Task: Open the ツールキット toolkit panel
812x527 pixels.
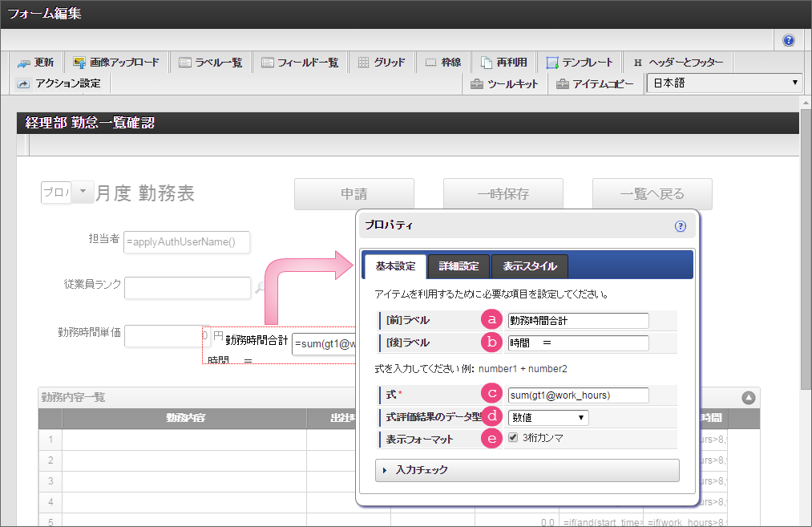Action: pos(504,84)
